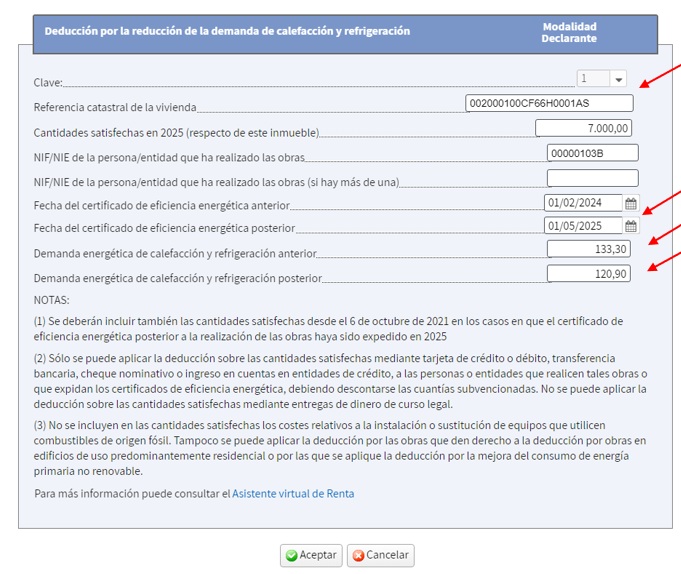Click the Cantidades satisfechas en 2025 field

click(x=583, y=128)
